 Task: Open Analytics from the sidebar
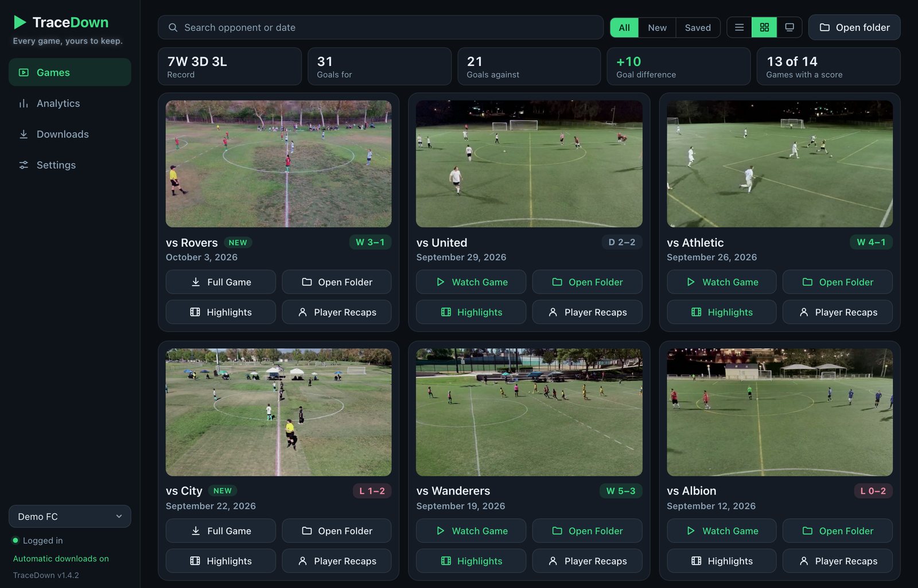(70, 103)
